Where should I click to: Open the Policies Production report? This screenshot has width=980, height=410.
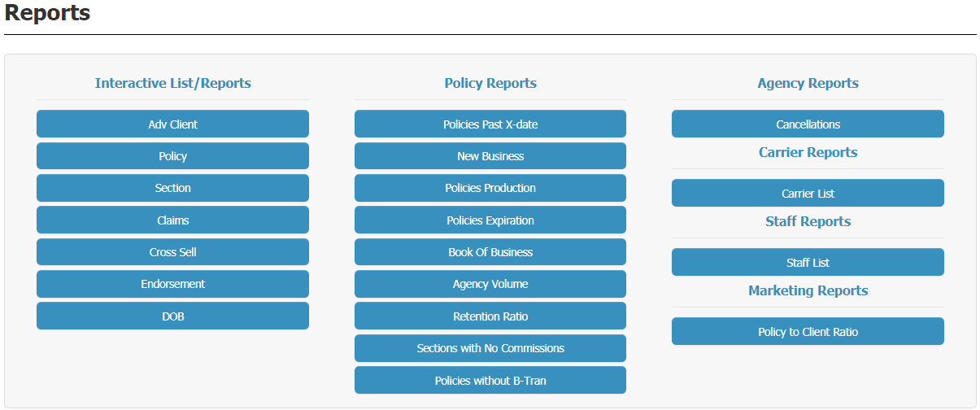point(490,188)
